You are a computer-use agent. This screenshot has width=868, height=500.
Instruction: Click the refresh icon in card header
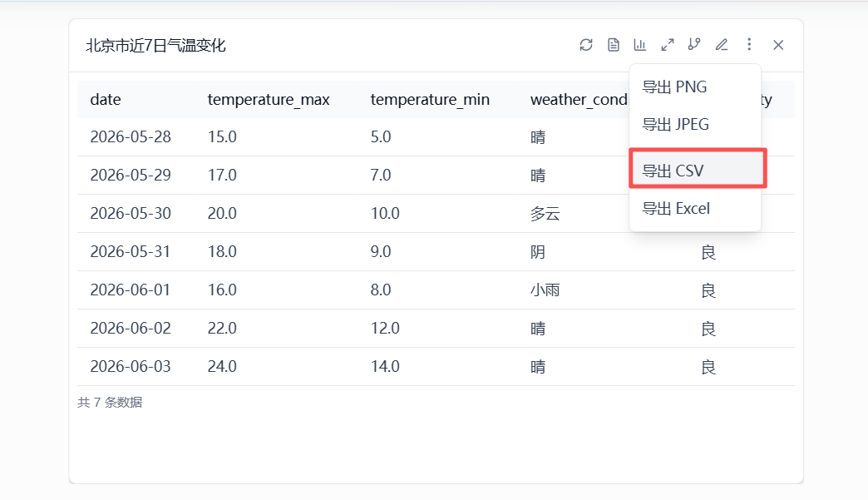(585, 45)
